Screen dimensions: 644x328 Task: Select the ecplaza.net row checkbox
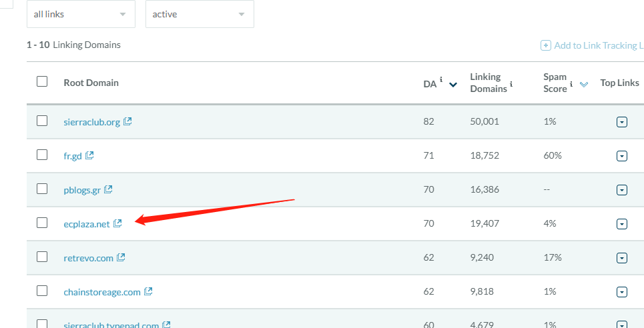[x=42, y=223]
